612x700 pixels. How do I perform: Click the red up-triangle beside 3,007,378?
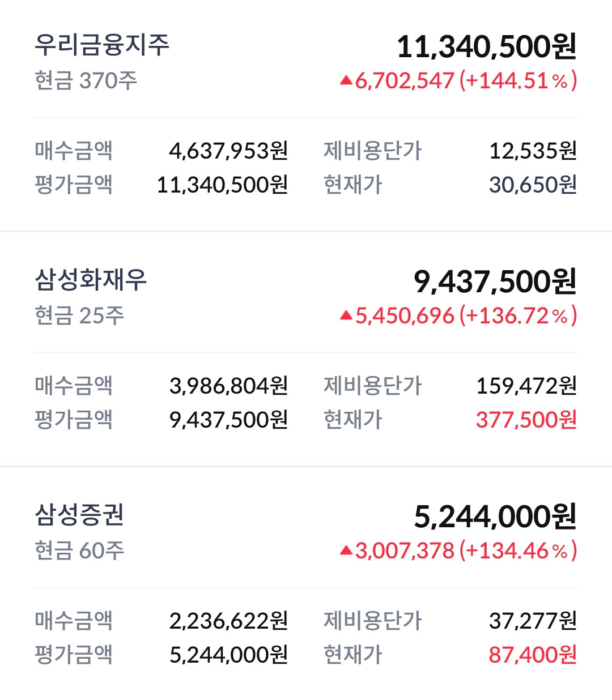(x=346, y=550)
